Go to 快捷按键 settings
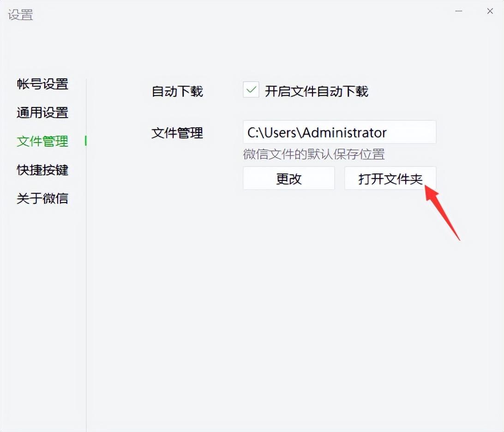The width and height of the screenshot is (504, 432). pos(42,170)
